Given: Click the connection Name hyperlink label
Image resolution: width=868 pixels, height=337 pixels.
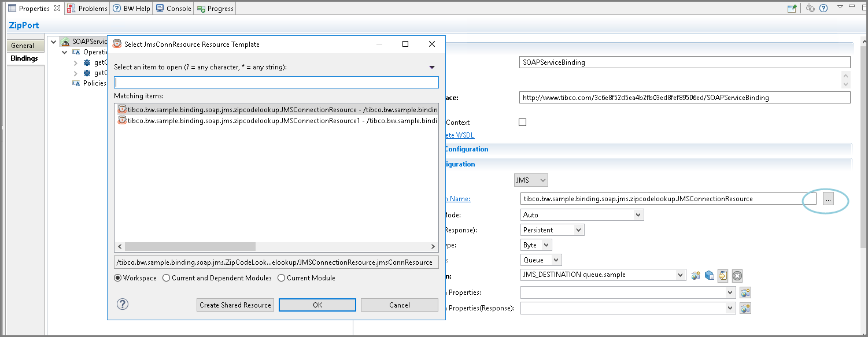Looking at the screenshot, I should click(457, 199).
